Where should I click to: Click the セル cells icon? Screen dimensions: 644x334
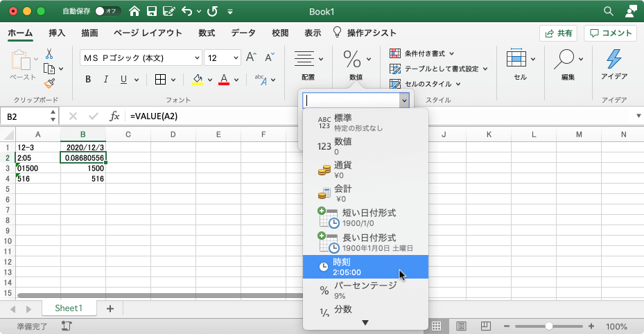[516, 58]
